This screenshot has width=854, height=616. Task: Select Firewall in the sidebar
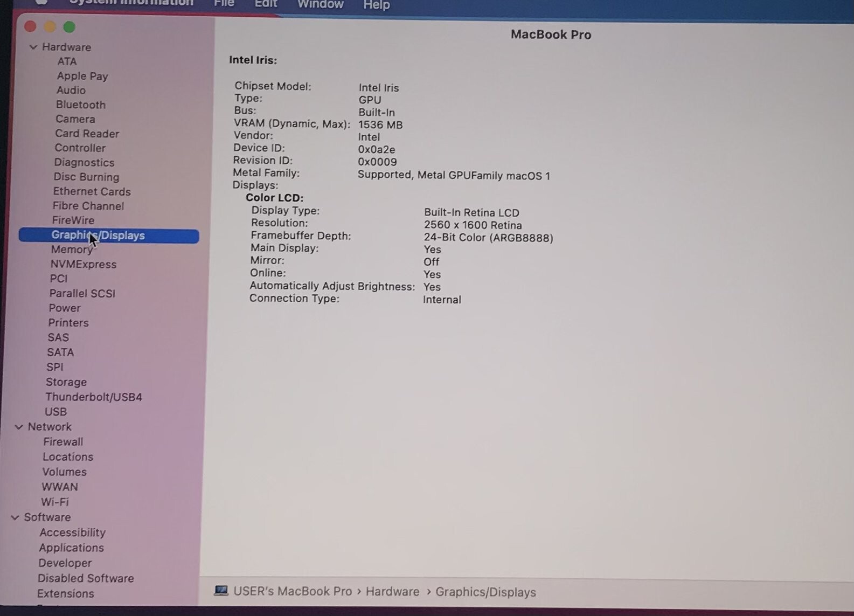tap(63, 442)
